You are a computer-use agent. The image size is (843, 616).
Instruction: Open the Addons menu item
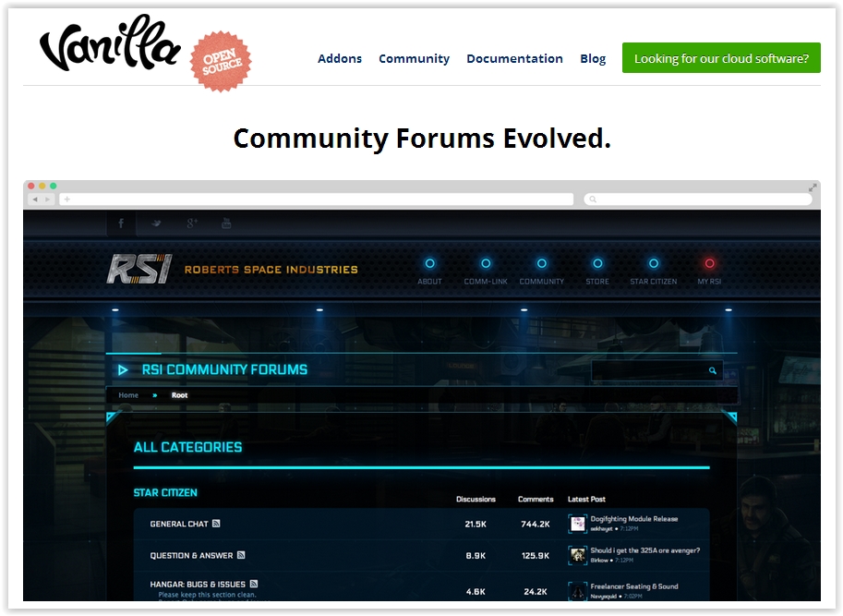339,58
